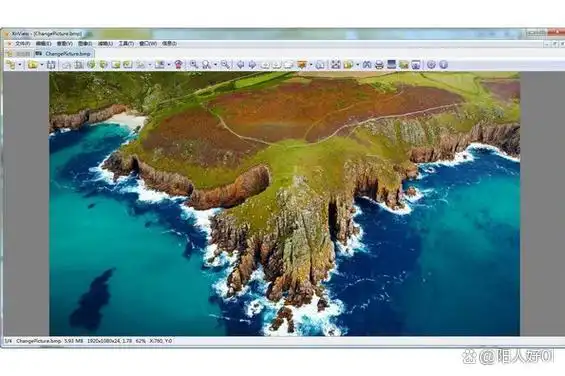Click the binoculars Find icon
This screenshot has width=565, height=376.
click(x=367, y=65)
